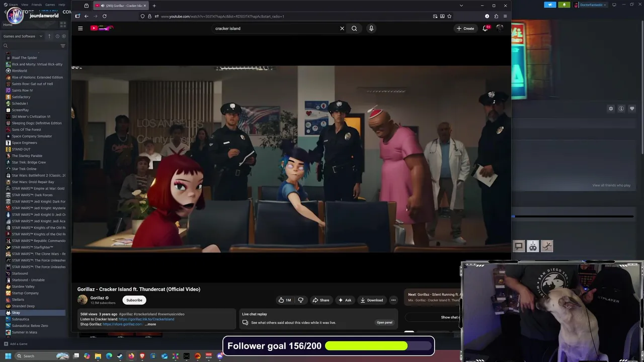The width and height of the screenshot is (644, 362).
Task: Open Steam settings gear in game panel
Action: (611, 109)
